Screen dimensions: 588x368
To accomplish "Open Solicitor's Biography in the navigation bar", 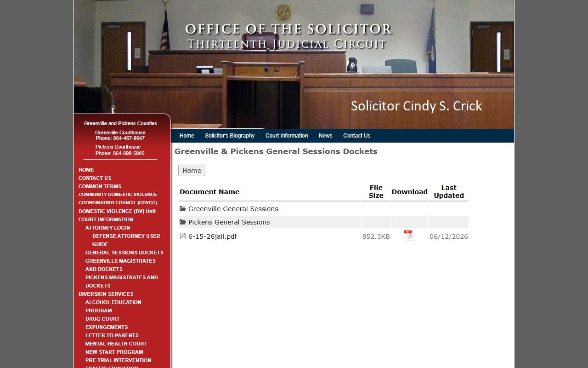I will pyautogui.click(x=230, y=136).
